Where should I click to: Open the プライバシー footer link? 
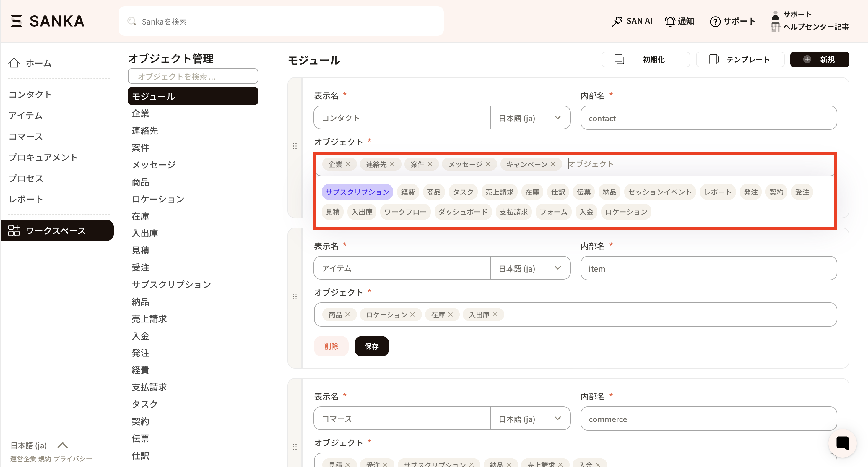[73, 459]
